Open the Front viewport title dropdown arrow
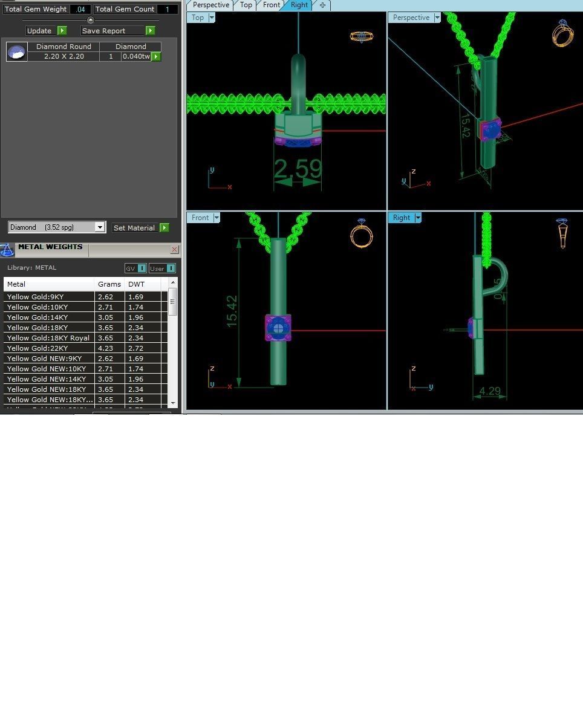 (217, 218)
